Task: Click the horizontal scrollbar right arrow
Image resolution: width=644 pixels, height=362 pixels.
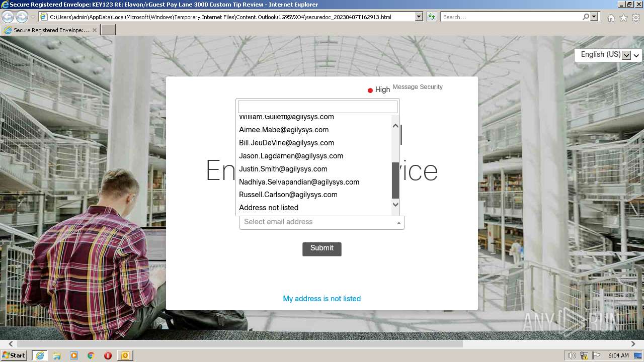Action: (633, 344)
